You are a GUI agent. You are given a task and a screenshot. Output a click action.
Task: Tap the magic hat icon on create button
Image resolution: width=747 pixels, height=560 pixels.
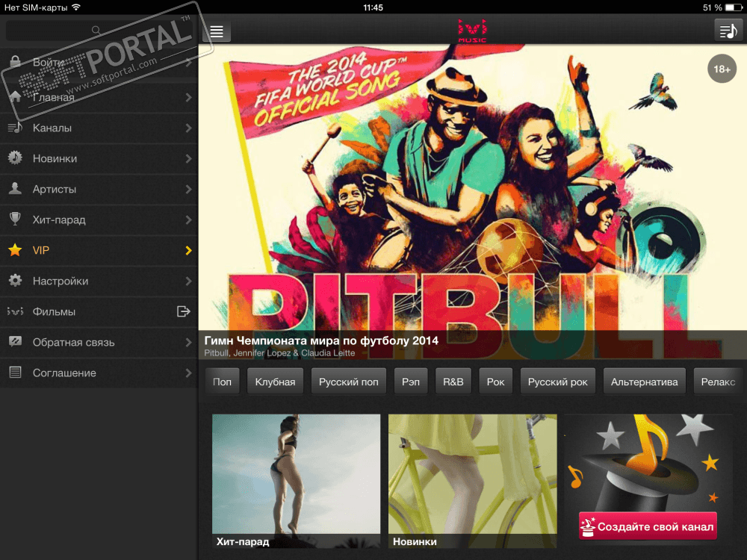588,526
